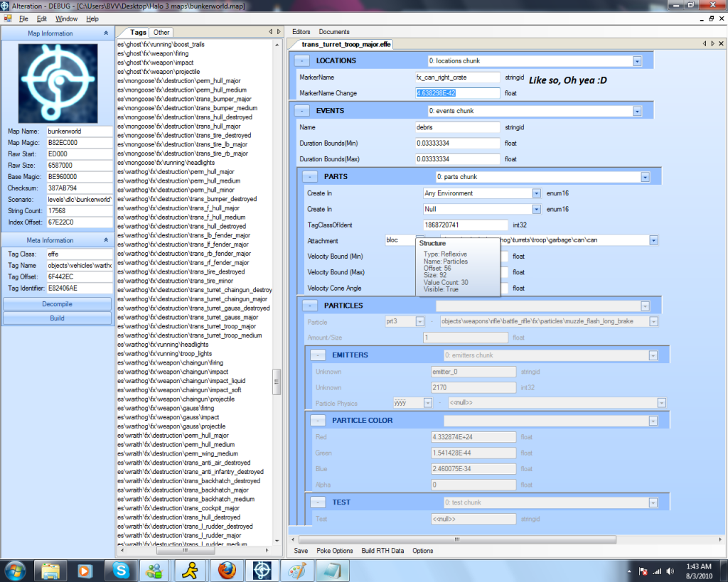Open events chunk dropdown

[x=637, y=112]
